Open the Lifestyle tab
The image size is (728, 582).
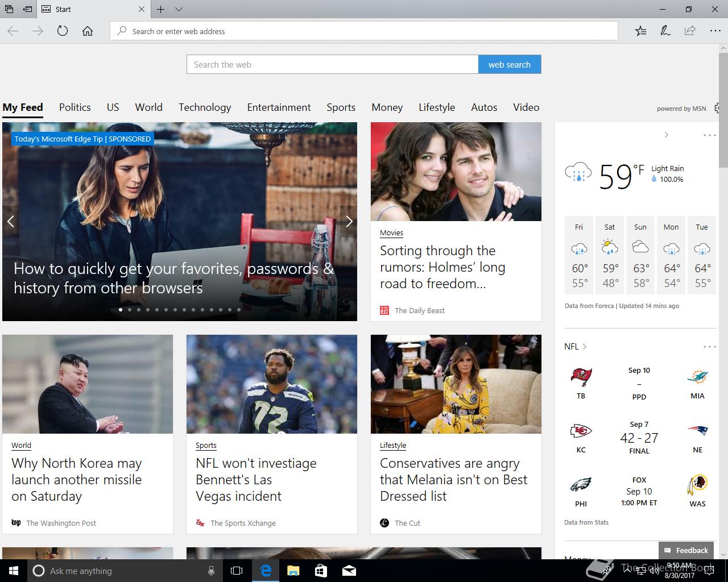pyautogui.click(x=437, y=107)
